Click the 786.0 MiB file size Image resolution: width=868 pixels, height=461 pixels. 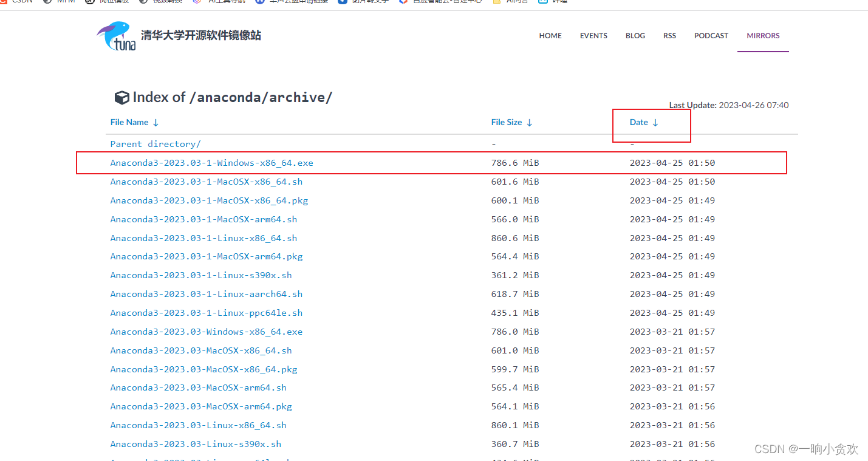pos(515,332)
